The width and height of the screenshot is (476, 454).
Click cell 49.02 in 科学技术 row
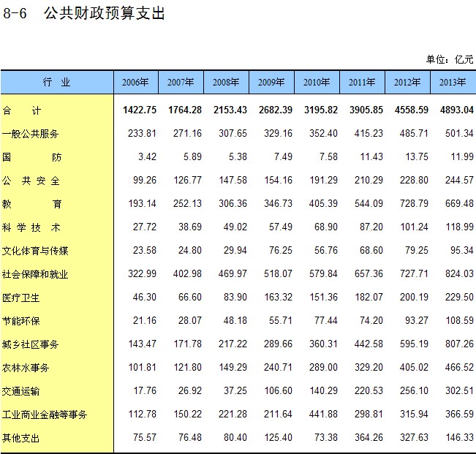(x=235, y=227)
